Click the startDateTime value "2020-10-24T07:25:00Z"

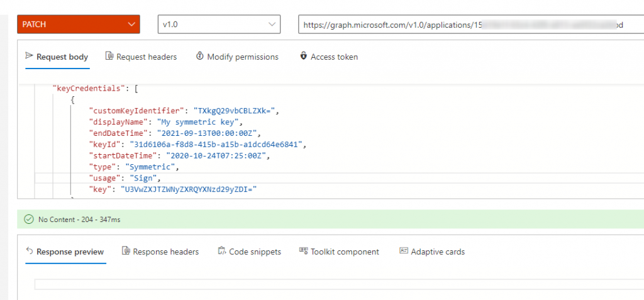tap(216, 156)
